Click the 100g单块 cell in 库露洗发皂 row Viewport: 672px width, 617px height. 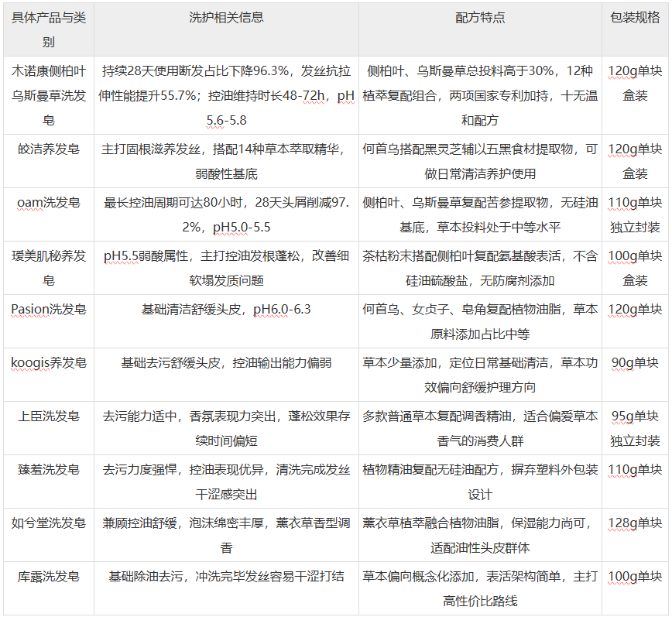click(635, 588)
